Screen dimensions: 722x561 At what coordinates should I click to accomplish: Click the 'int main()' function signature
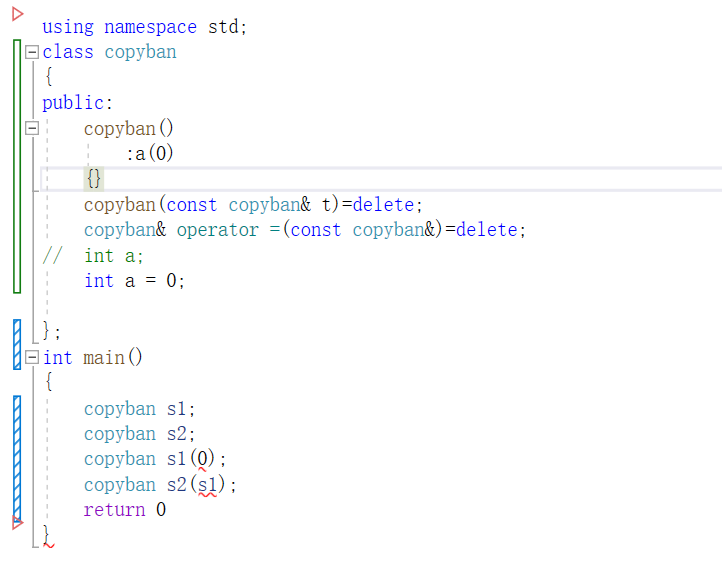[93, 357]
